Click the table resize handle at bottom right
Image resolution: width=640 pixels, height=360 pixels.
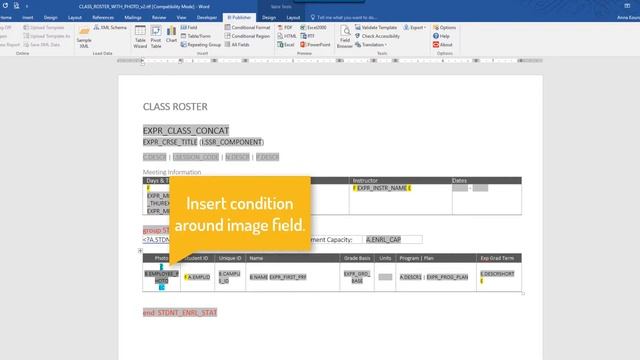tap(523, 293)
